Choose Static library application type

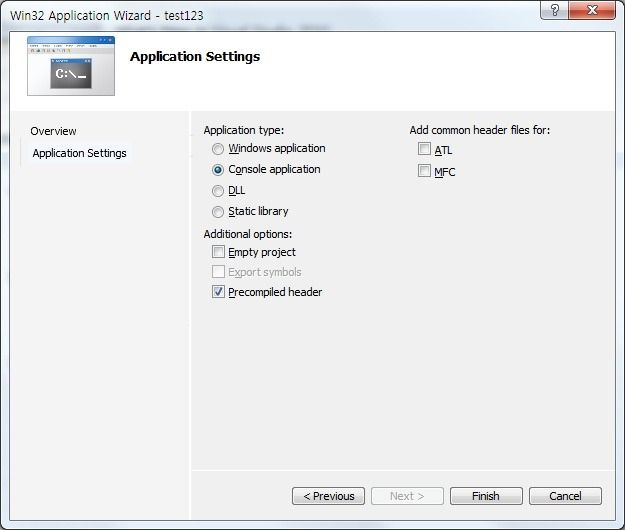(x=218, y=212)
